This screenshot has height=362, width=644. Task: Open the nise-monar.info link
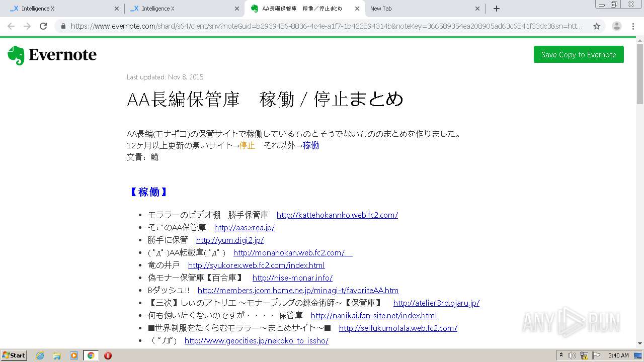(292, 278)
